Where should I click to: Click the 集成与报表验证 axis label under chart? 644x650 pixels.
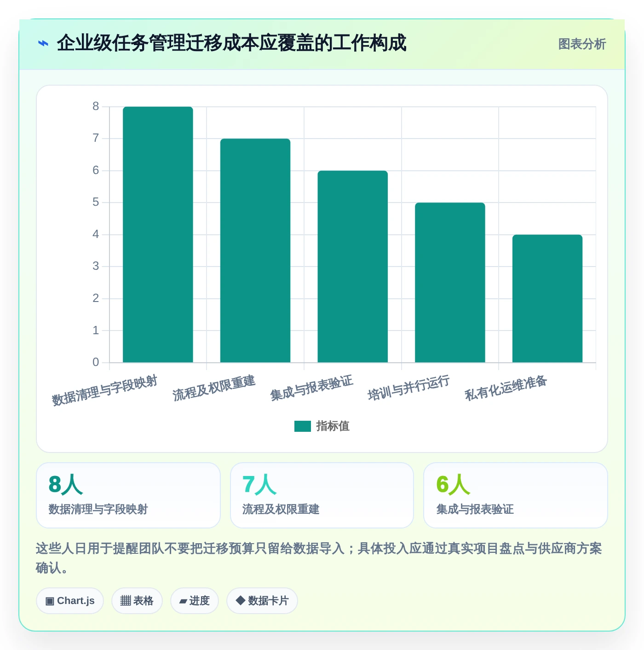311,388
